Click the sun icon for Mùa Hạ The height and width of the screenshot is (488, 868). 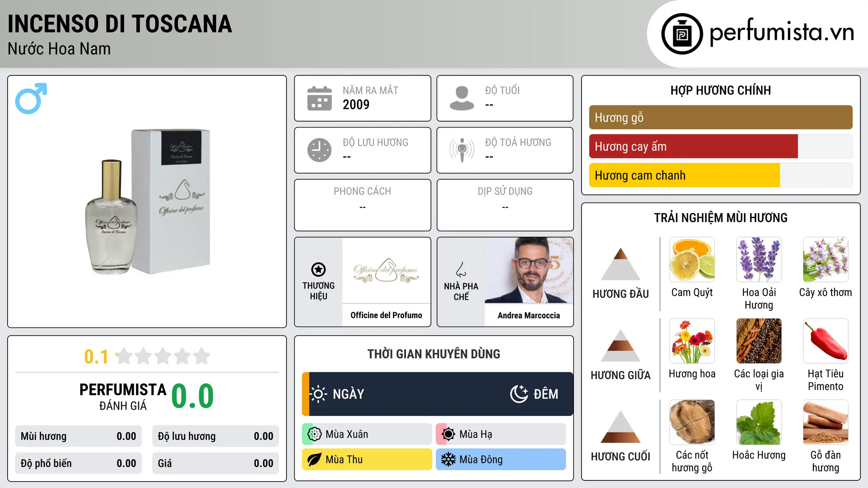[x=448, y=434]
